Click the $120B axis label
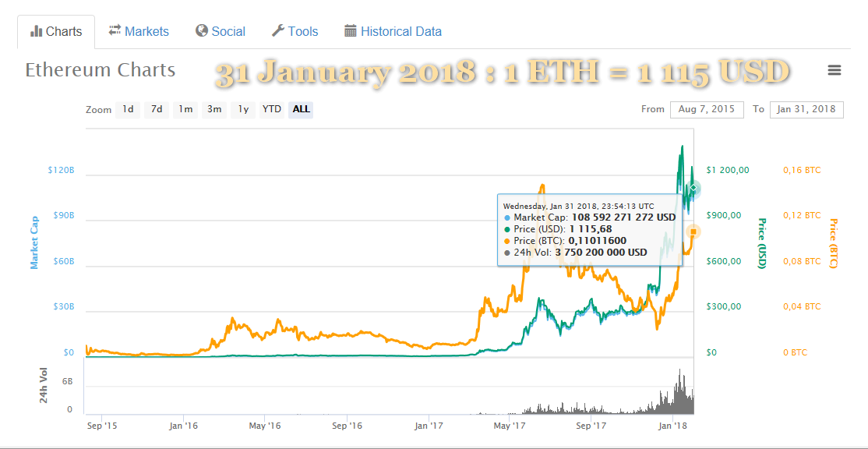Screen dimensions: 868x449 (x=61, y=170)
